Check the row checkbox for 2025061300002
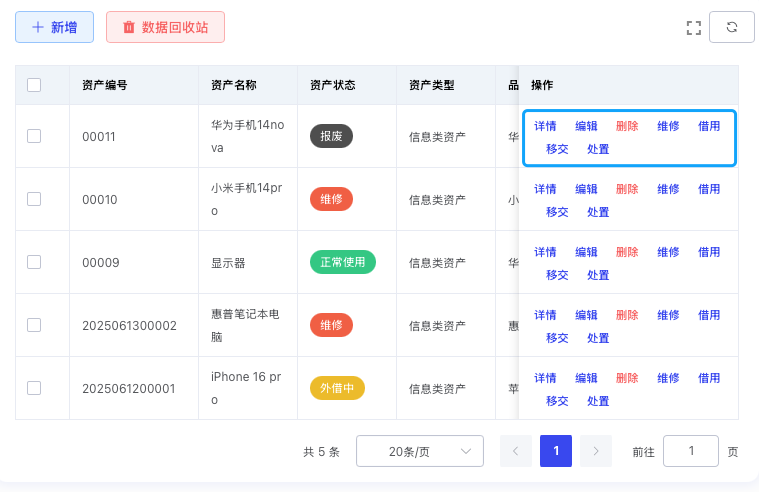 point(34,325)
